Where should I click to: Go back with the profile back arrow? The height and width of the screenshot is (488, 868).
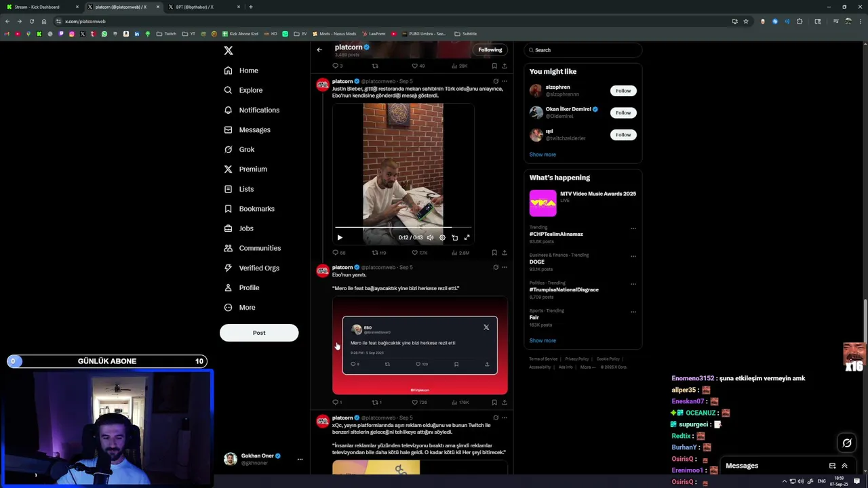point(319,49)
